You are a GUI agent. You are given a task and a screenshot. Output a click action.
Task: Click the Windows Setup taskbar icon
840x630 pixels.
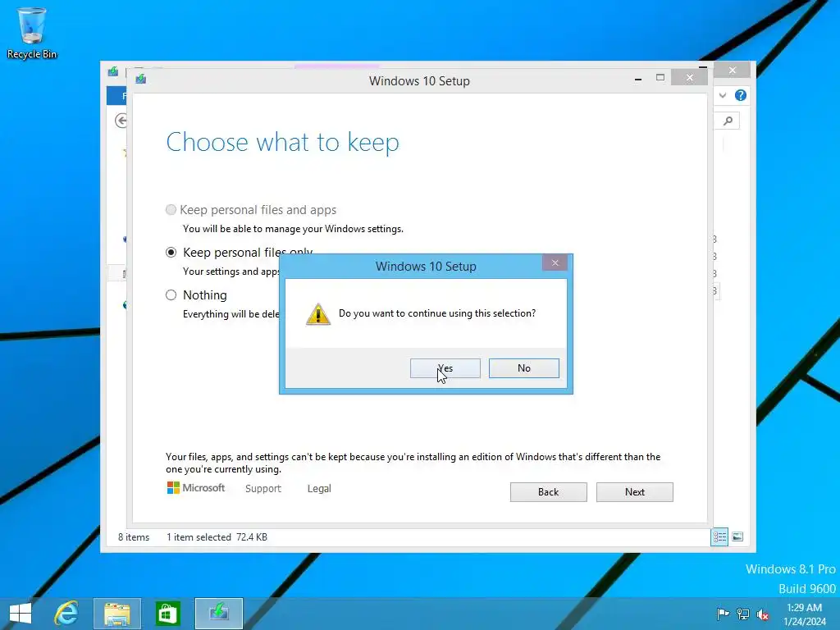click(x=218, y=614)
